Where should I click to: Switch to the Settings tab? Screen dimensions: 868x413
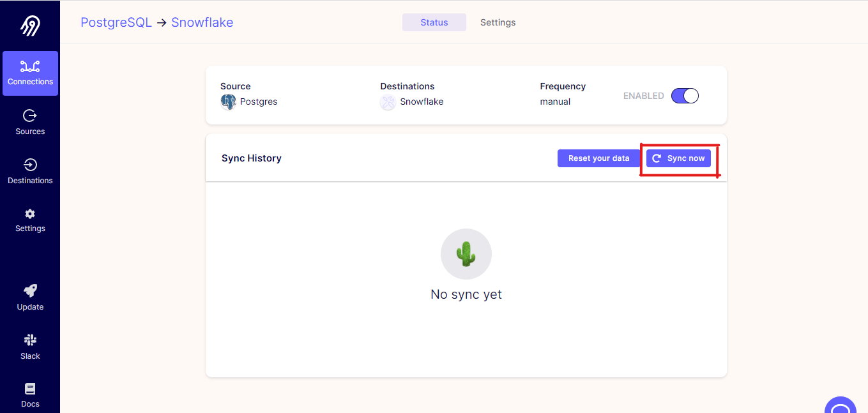[498, 22]
